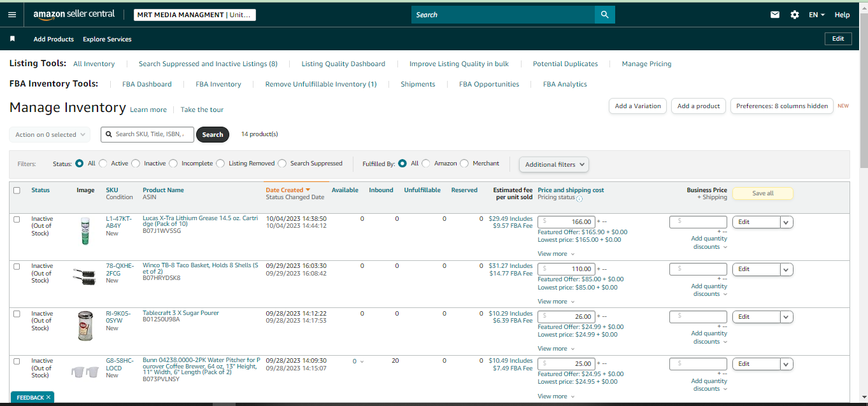Open the EN language dropdown
The image size is (868, 406).
816,15
